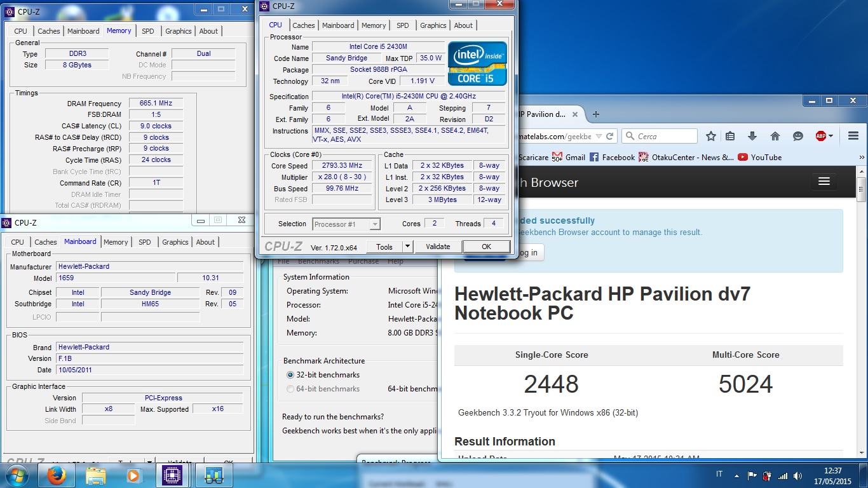Screen dimensions: 868x488
Task: Click the Multi-Core Score value 5024
Action: [745, 384]
